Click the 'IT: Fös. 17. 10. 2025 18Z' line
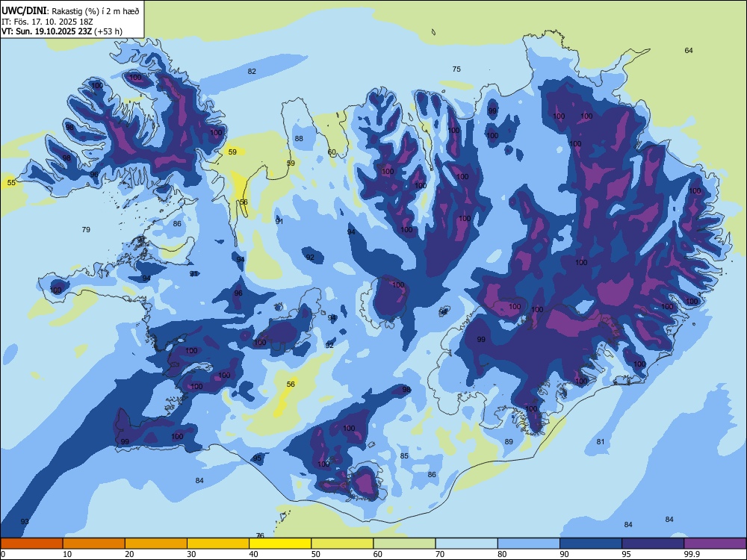747x560 pixels. click(x=46, y=22)
